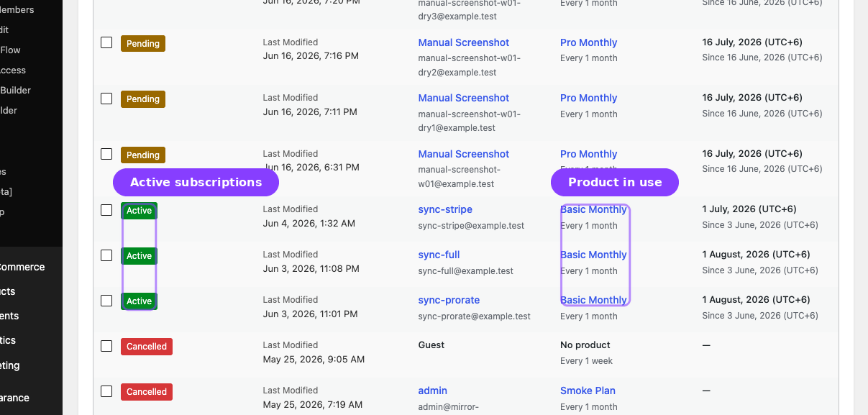Click the 'Every 1 week' interval text
868x415 pixels.
(x=587, y=361)
